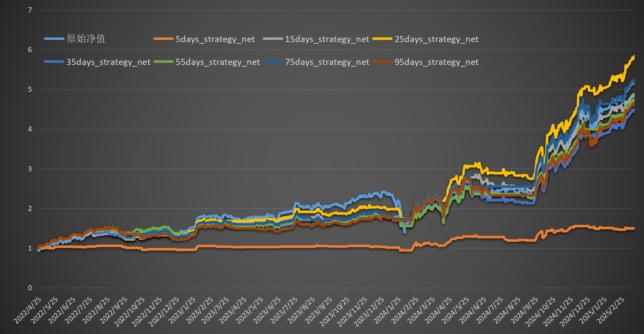Click the y-axis value 7
This screenshot has width=644, height=334.
click(x=30, y=10)
